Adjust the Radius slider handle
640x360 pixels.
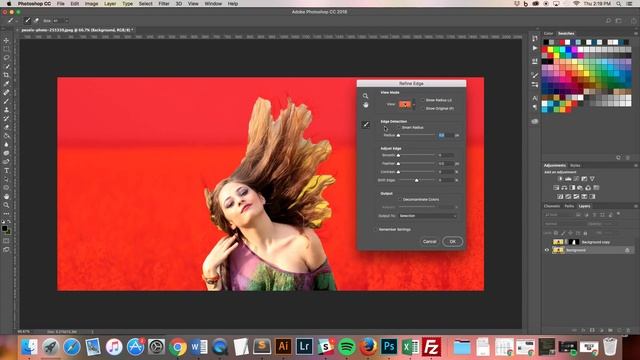coord(398,136)
